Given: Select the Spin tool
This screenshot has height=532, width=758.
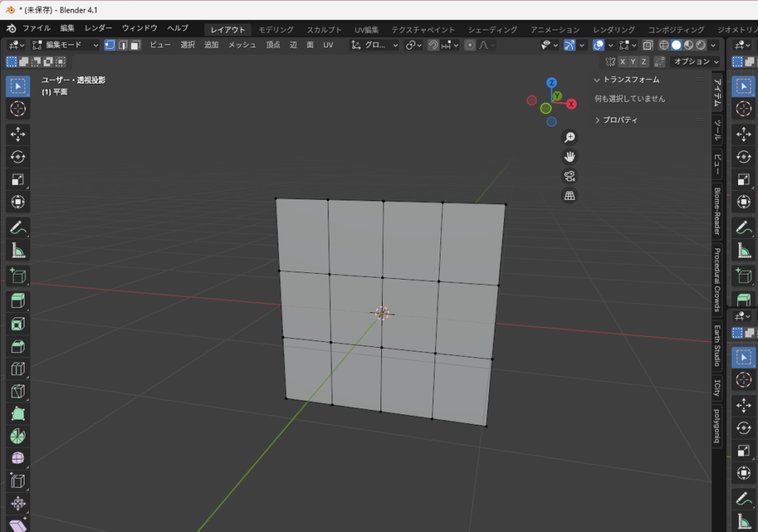Looking at the screenshot, I should [x=18, y=436].
